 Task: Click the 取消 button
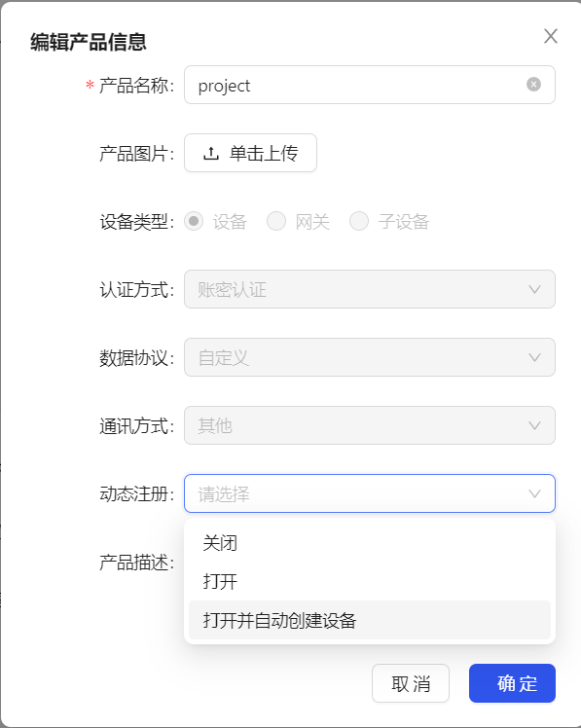[411, 683]
